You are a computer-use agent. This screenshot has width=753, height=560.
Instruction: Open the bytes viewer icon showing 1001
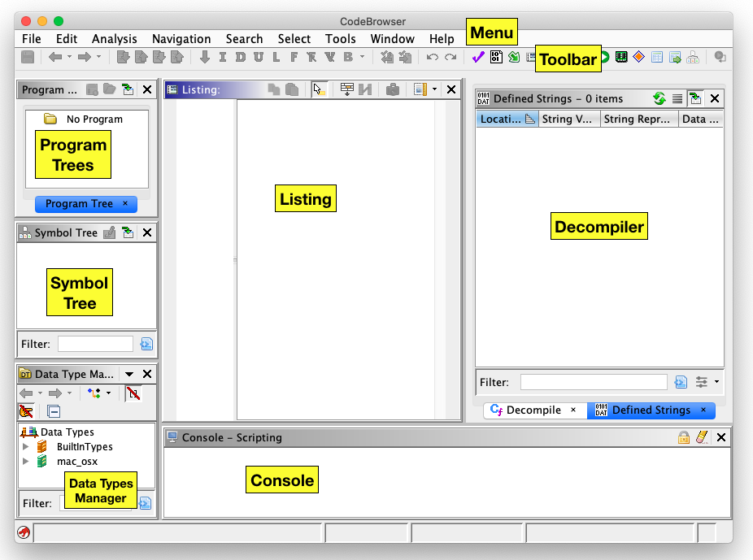click(496, 57)
